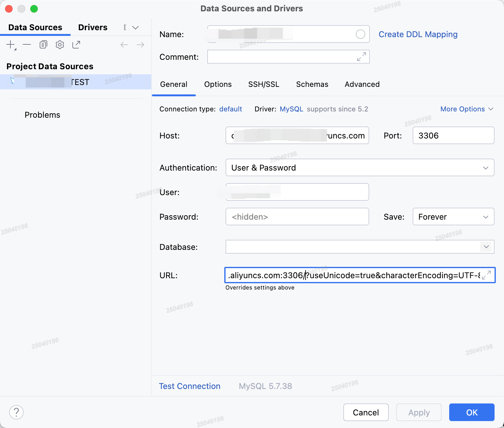Viewport: 504px width, 428px height.
Task: Apply the current settings
Action: point(419,412)
